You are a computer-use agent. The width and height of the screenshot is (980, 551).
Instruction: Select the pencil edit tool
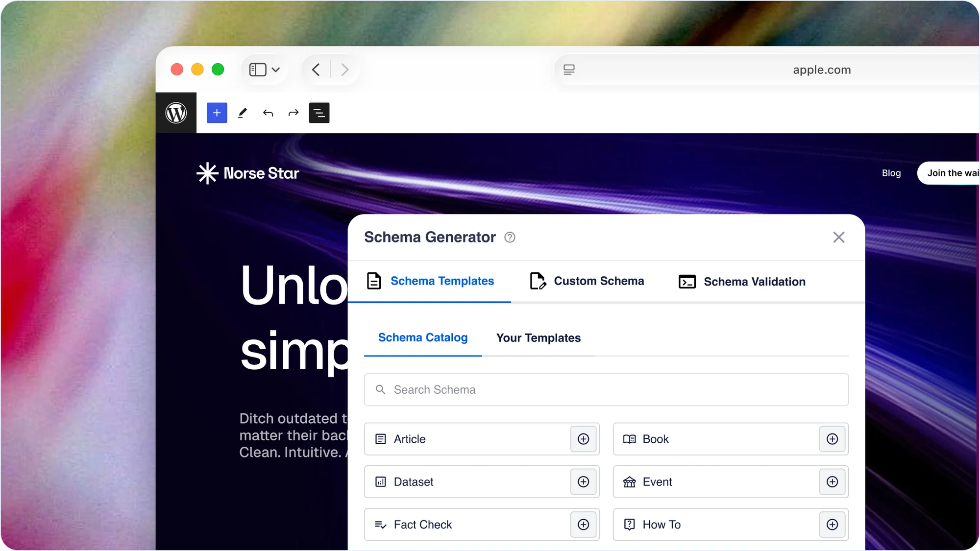click(x=243, y=113)
